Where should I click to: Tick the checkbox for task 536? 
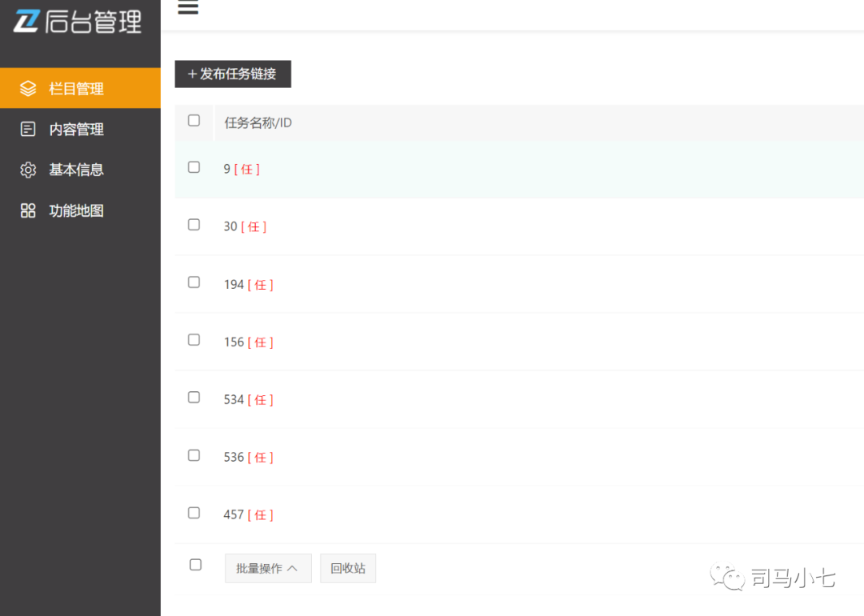click(x=194, y=455)
